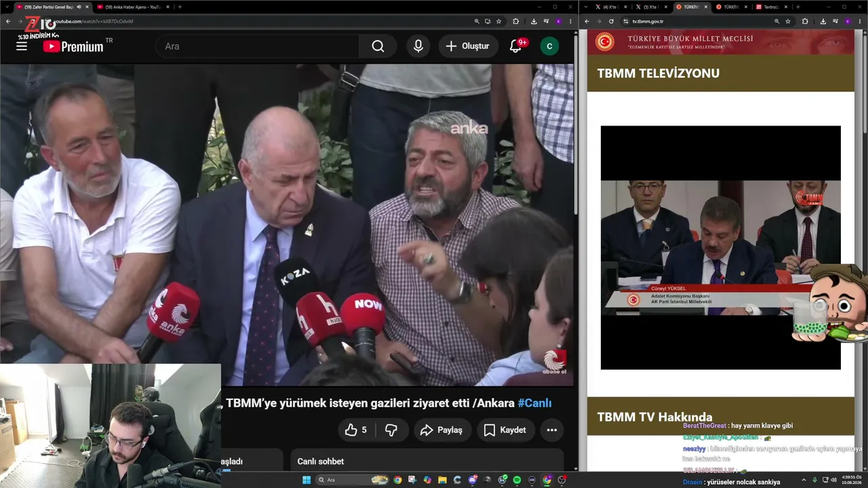
Task: Open Chrome profile avatar in TBMM window
Action: [848, 22]
